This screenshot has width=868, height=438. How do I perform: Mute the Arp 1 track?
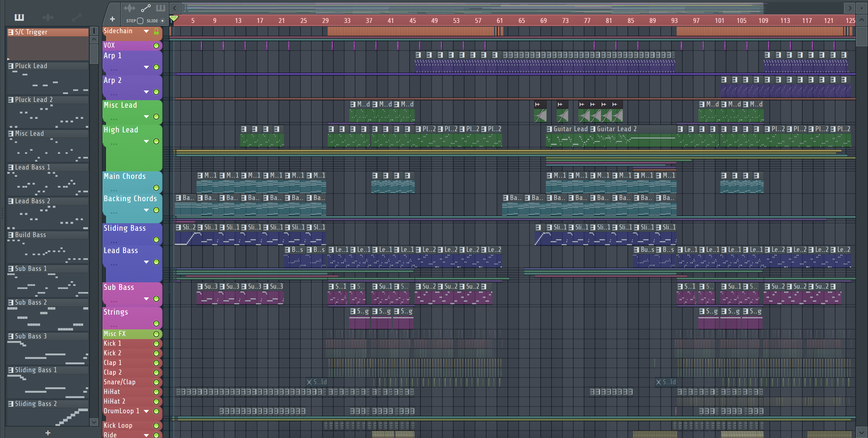(156, 68)
